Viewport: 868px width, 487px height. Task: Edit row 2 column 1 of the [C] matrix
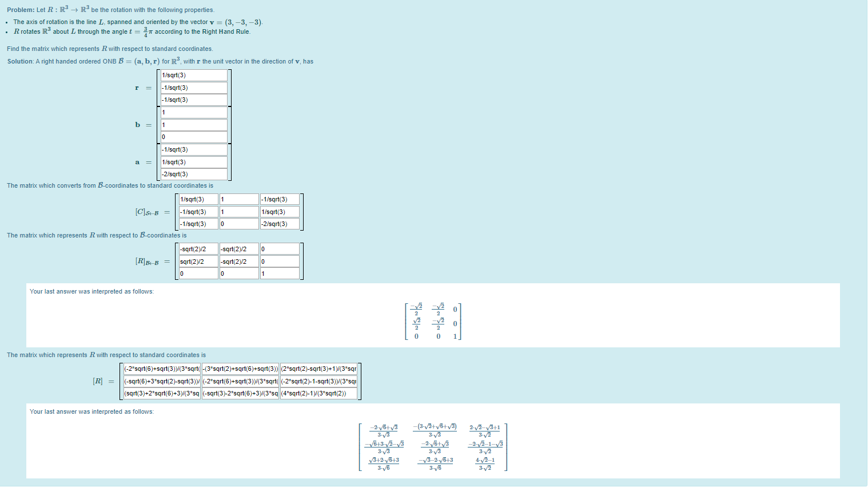pyautogui.click(x=198, y=212)
